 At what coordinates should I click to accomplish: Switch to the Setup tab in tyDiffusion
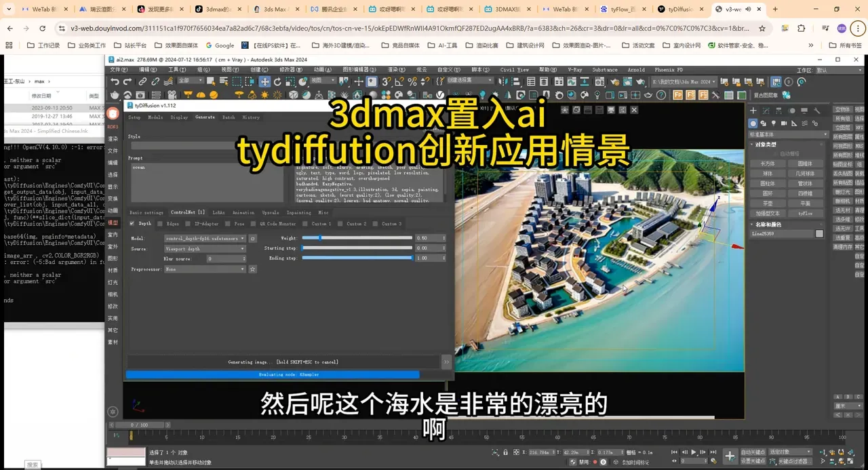tap(134, 117)
